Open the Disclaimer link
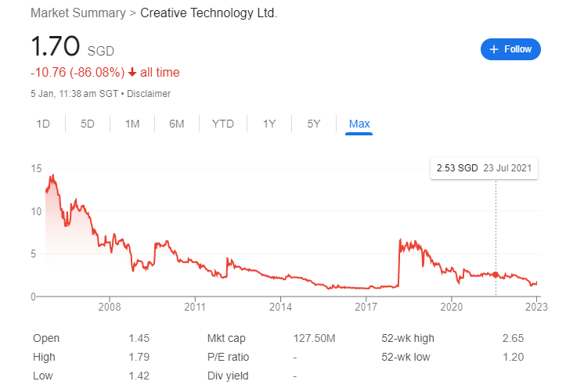 [x=149, y=94]
